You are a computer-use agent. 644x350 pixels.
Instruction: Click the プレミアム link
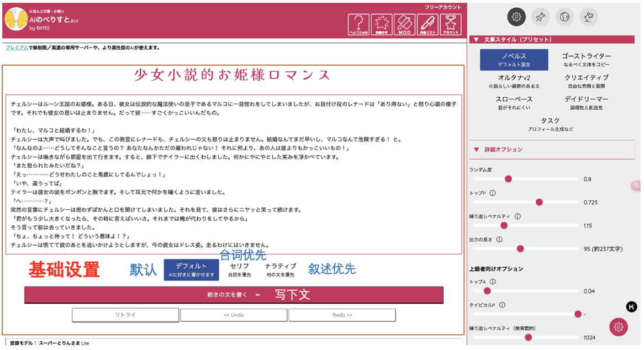tap(17, 48)
